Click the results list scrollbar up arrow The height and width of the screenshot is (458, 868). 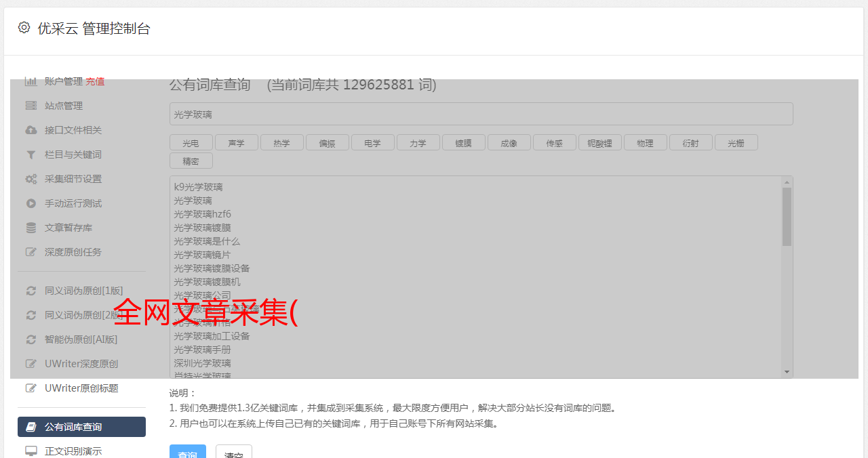tap(787, 182)
